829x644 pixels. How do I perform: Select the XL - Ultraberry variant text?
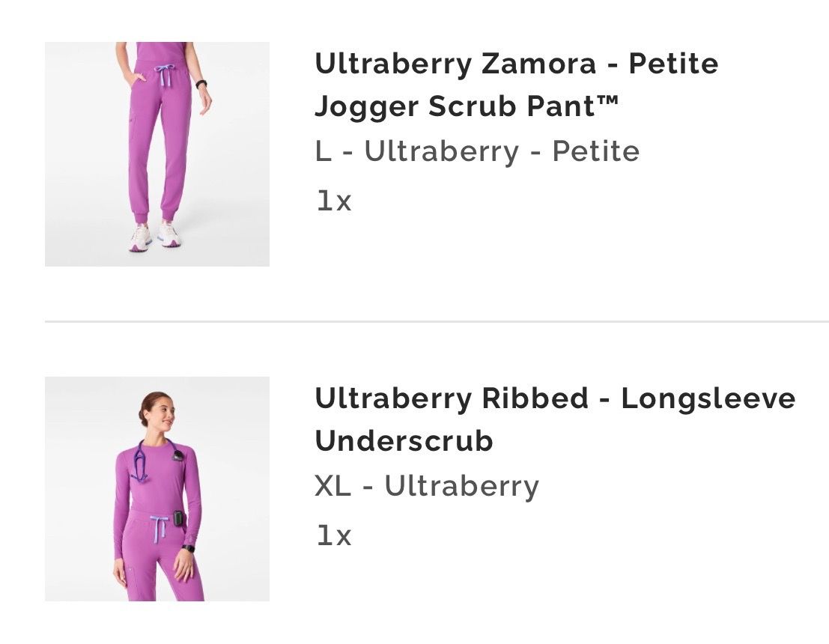pos(427,485)
